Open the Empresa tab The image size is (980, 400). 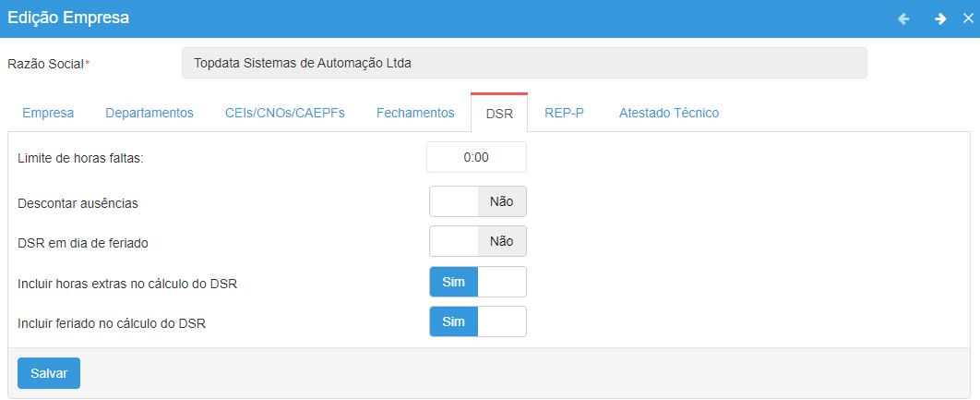(x=48, y=113)
